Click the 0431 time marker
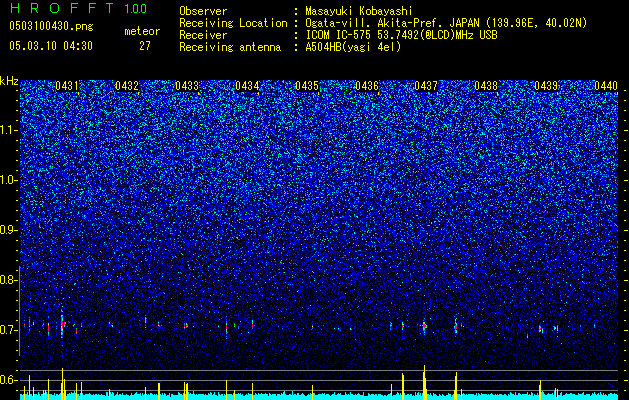The height and width of the screenshot is (400, 629). coord(67,86)
